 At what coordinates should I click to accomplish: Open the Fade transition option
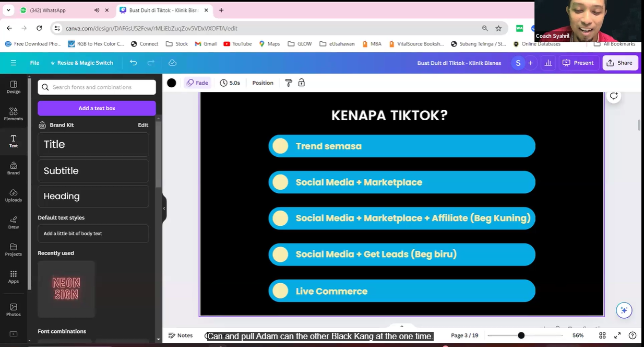[198, 83]
